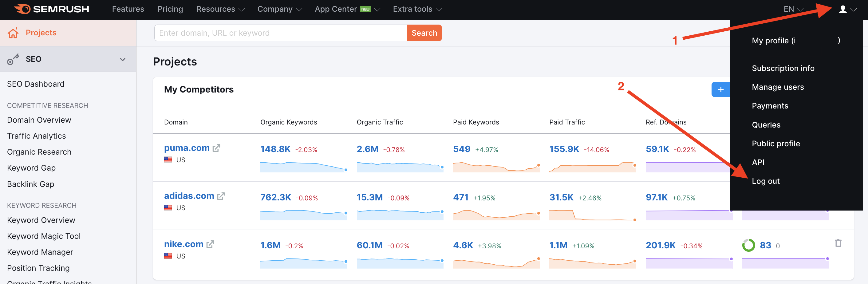
Task: Go to Projects in sidebar
Action: tap(41, 33)
